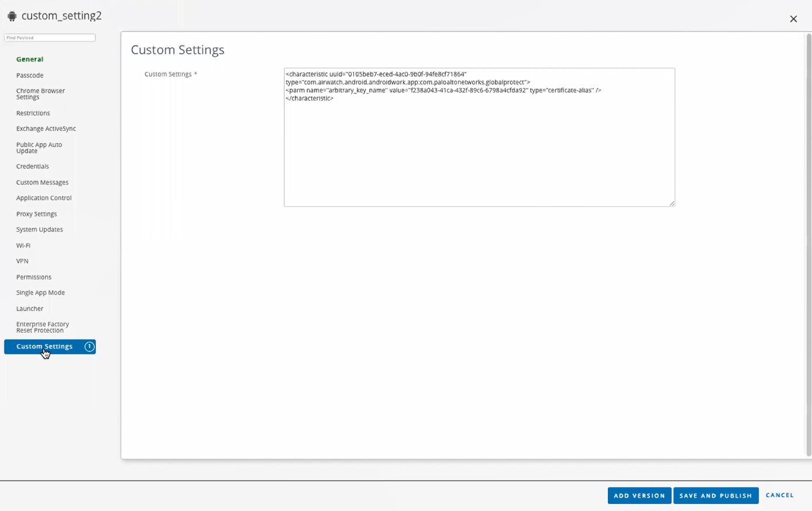Open the Chrome Browser Settings payload
This screenshot has height=511, width=812.
point(40,94)
